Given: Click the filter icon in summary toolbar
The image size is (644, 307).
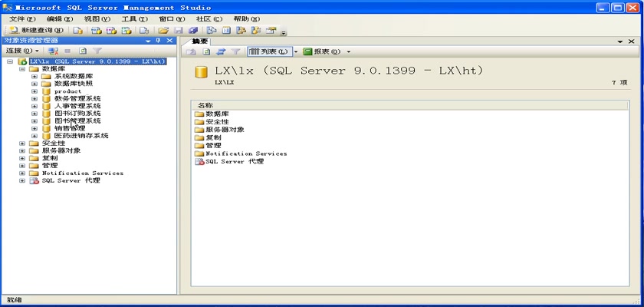Looking at the screenshot, I should (235, 51).
